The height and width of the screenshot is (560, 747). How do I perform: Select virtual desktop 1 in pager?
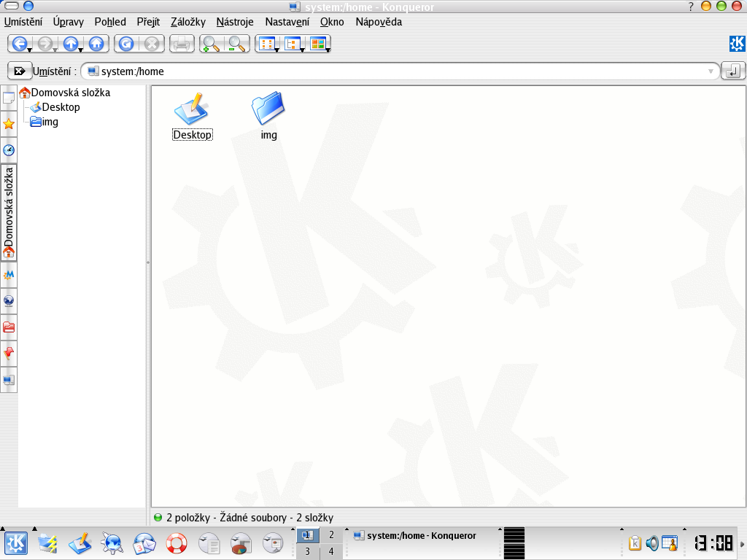[x=308, y=535]
